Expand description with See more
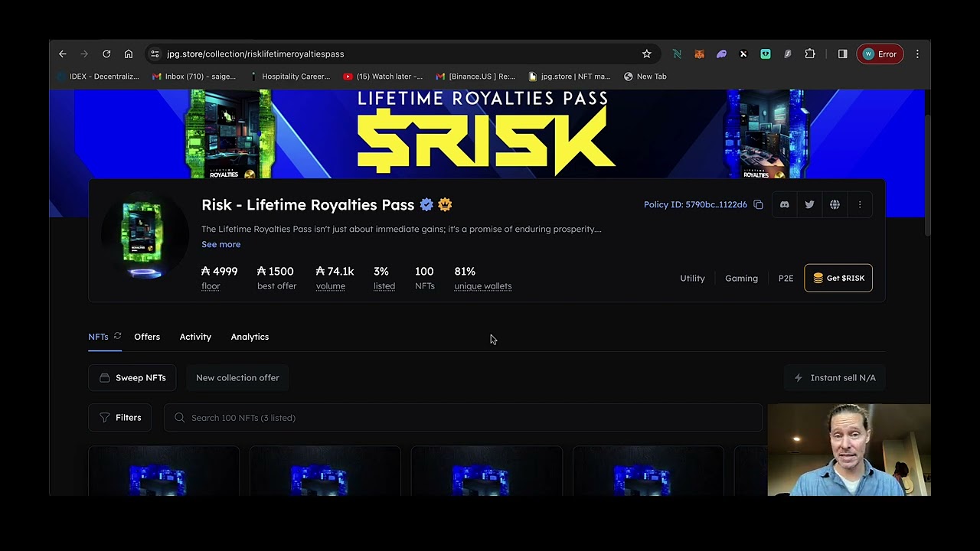The height and width of the screenshot is (551, 980). point(220,244)
